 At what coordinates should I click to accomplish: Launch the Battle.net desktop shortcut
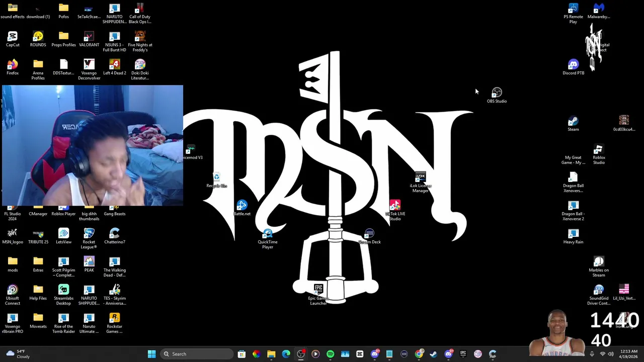coord(242,208)
